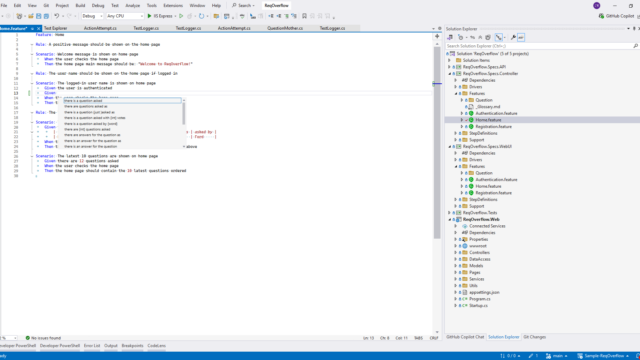Open the Output bottom tab
This screenshot has width=640, height=360.
point(111,346)
